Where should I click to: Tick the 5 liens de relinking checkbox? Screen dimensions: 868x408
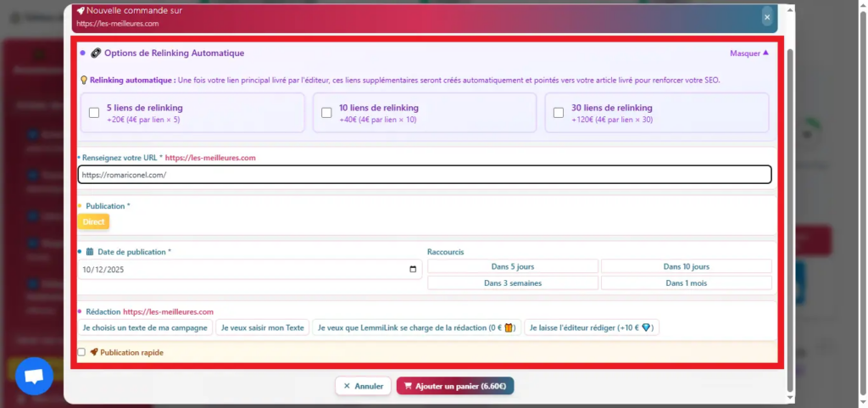(x=94, y=113)
